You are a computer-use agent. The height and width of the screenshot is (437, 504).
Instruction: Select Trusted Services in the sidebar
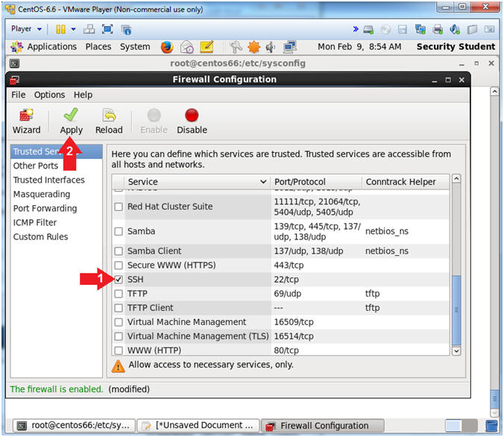point(57,151)
